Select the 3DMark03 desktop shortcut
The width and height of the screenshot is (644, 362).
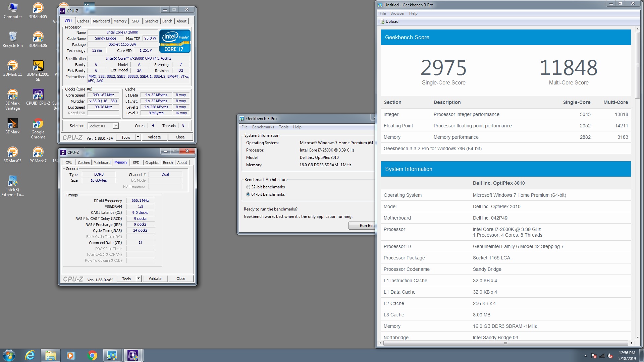point(13,155)
